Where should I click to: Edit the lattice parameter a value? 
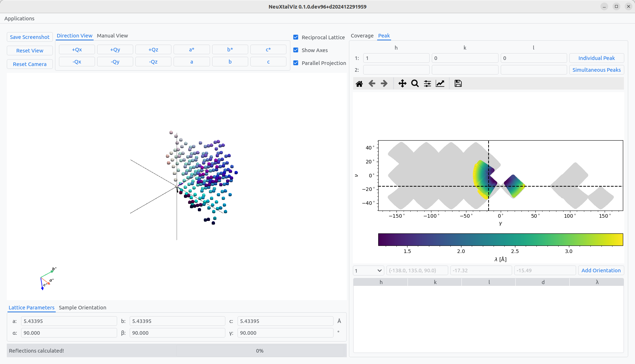point(69,321)
